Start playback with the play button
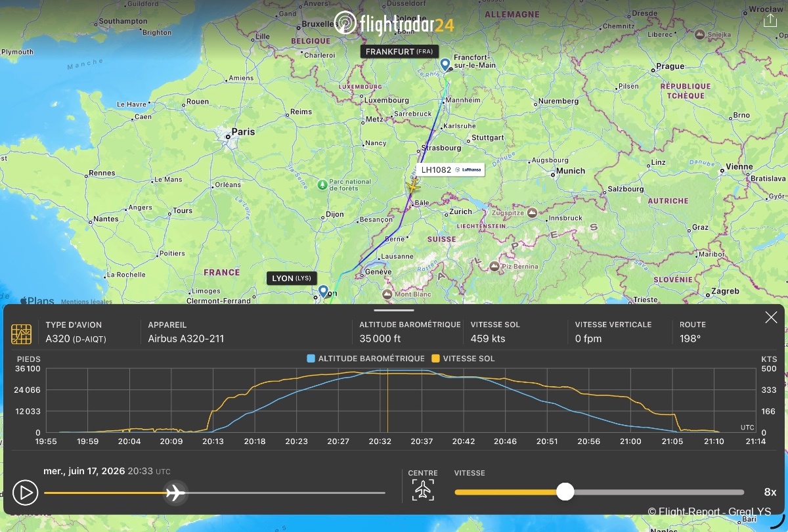Image resolution: width=788 pixels, height=532 pixels. (26, 492)
